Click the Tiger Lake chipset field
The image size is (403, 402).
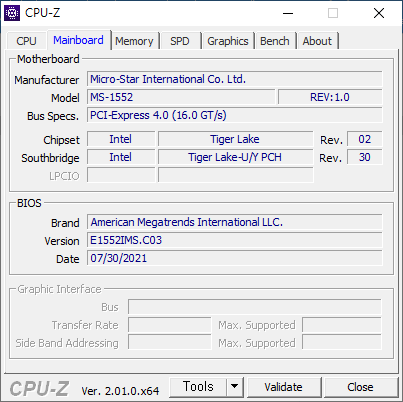(235, 139)
